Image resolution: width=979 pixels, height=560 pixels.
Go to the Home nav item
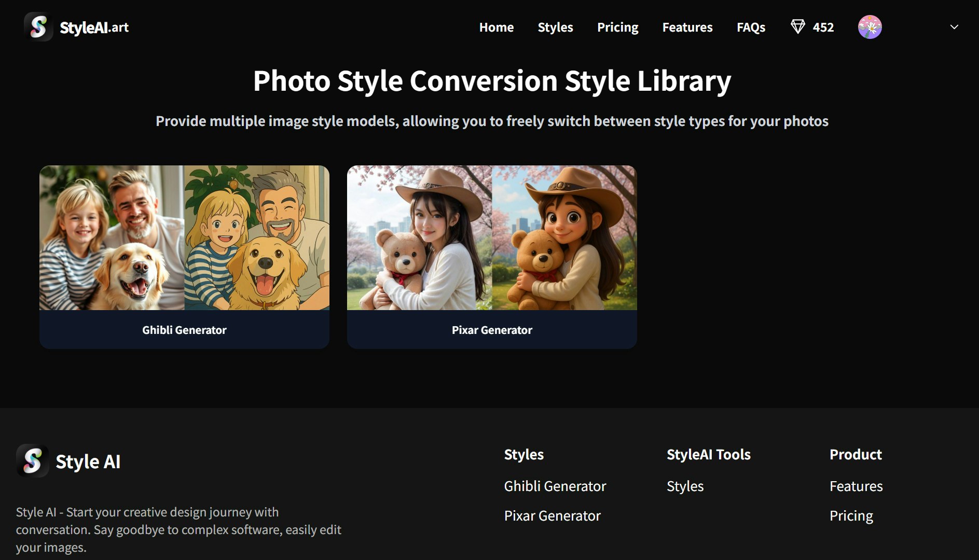click(496, 27)
